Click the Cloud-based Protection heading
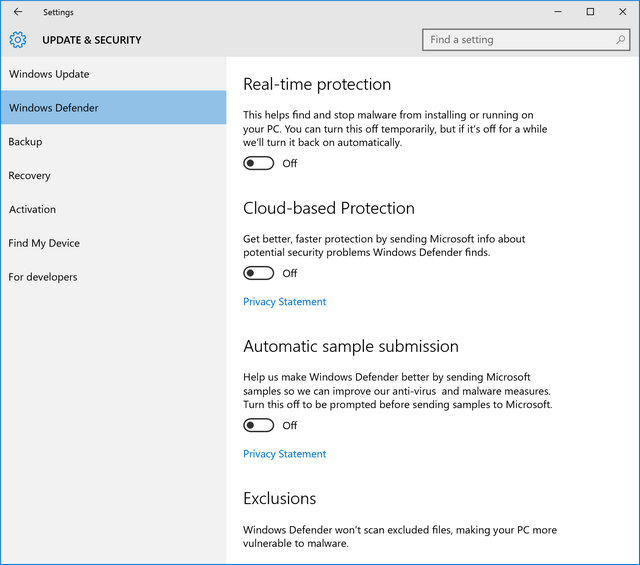Image resolution: width=640 pixels, height=565 pixels. pos(329,208)
